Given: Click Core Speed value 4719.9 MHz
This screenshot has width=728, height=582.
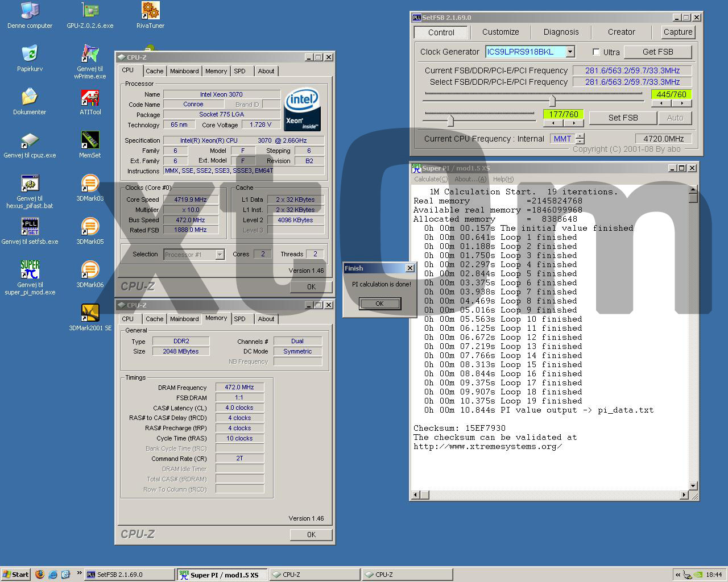Looking at the screenshot, I should [x=191, y=199].
